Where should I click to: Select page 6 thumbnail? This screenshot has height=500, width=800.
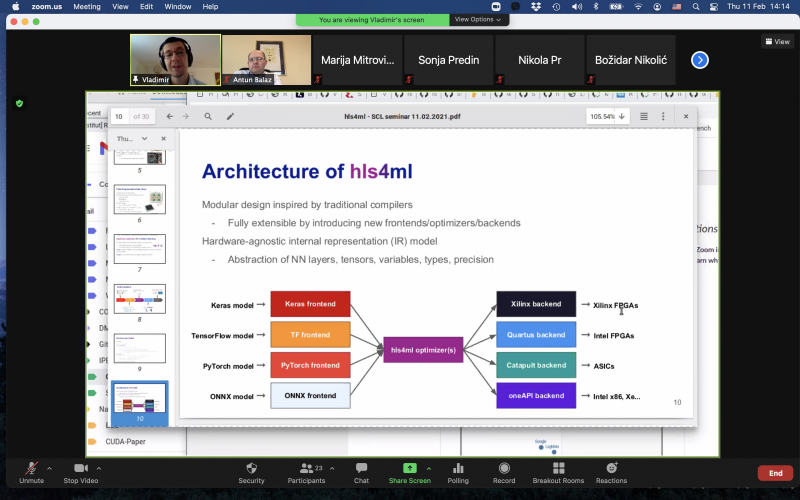140,199
